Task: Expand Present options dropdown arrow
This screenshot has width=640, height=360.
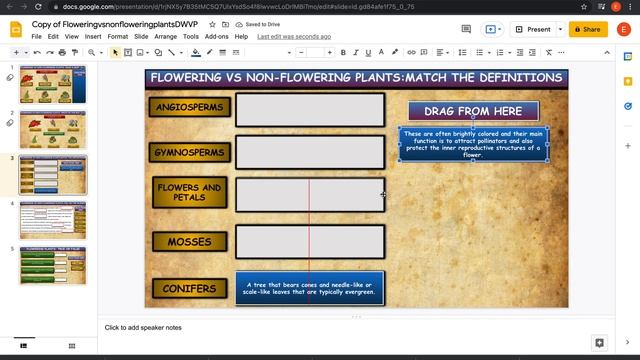Action: [560, 29]
